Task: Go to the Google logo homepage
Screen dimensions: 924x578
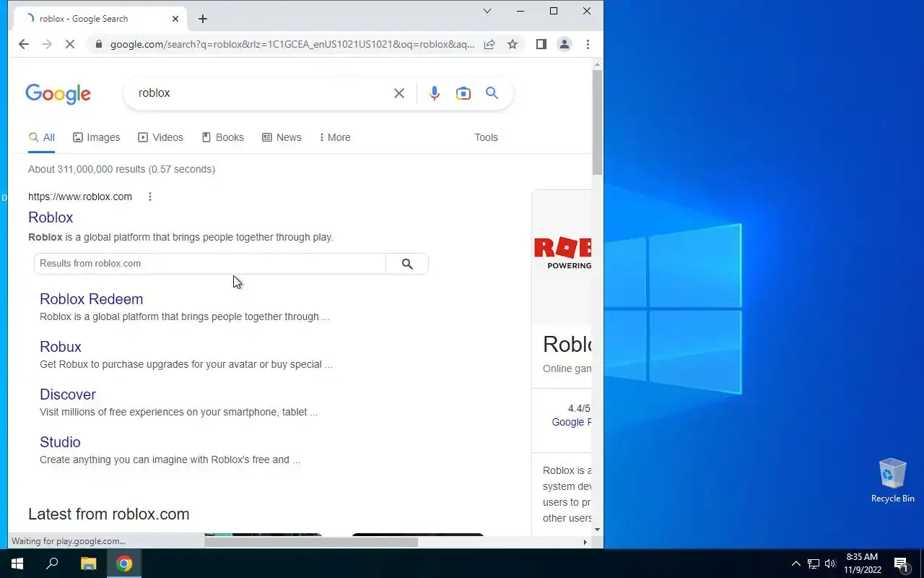Action: 58,94
